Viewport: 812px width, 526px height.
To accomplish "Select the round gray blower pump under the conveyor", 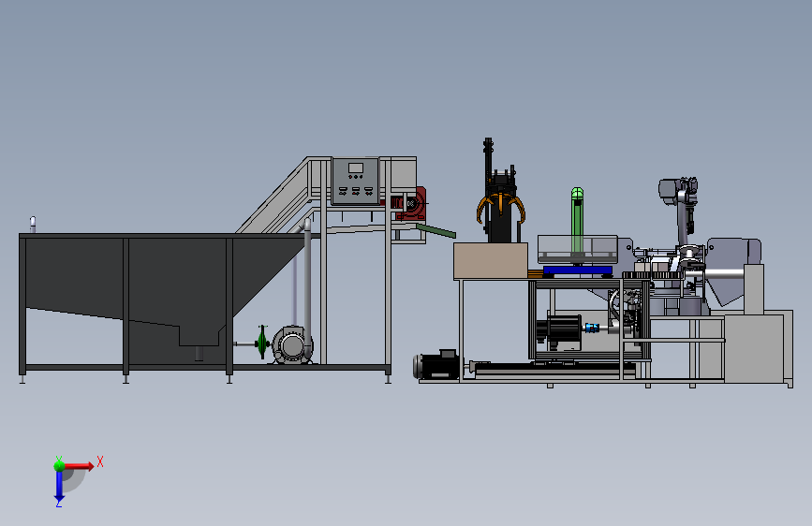I will pyautogui.click(x=291, y=344).
